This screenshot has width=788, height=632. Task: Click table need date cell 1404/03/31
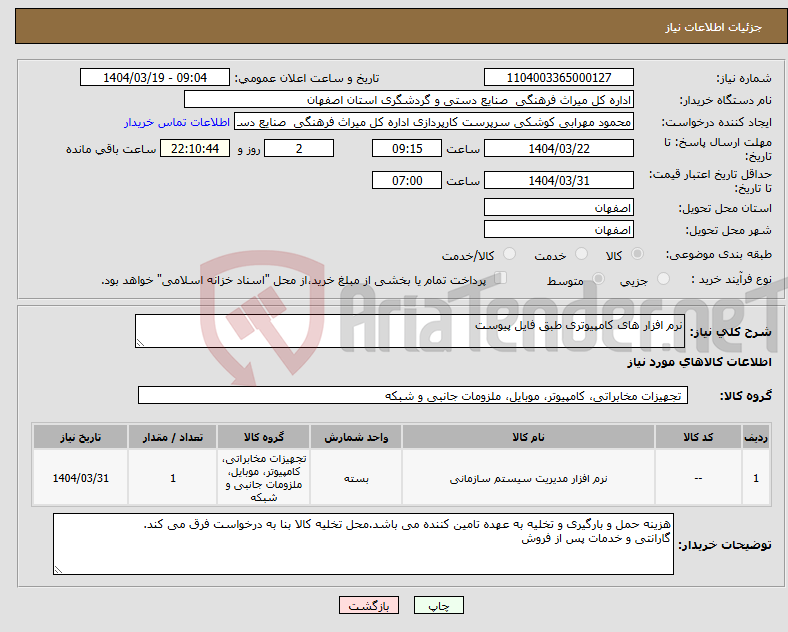coord(80,478)
